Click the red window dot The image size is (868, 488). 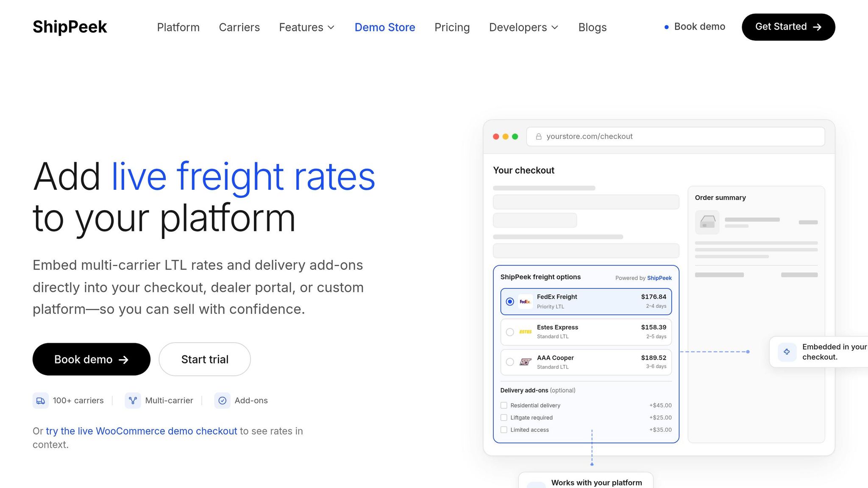[496, 136]
